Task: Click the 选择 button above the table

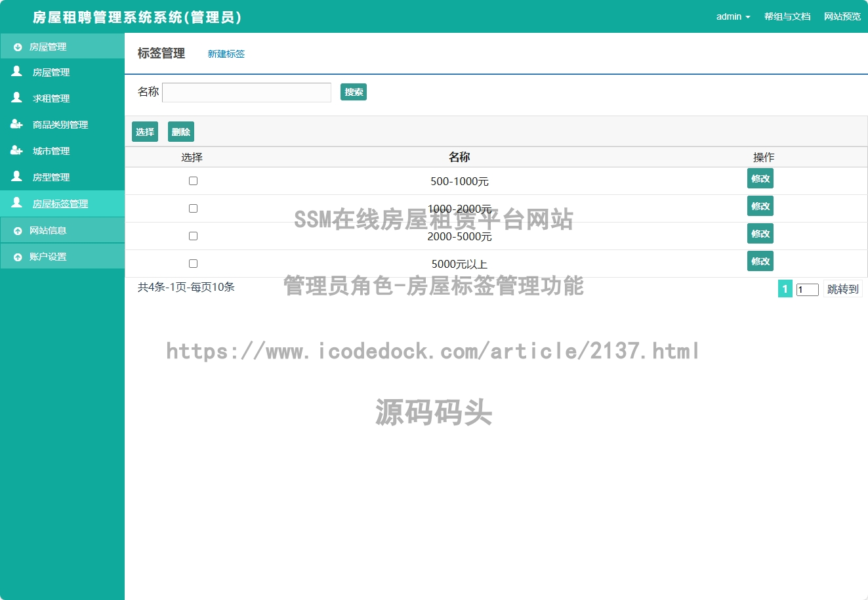Action: 145,132
